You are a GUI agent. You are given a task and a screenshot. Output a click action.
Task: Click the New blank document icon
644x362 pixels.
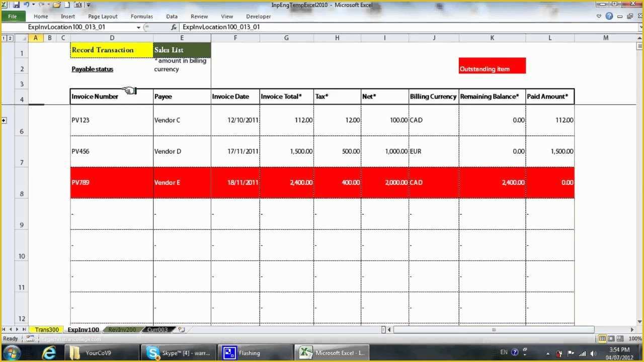tap(67, 5)
